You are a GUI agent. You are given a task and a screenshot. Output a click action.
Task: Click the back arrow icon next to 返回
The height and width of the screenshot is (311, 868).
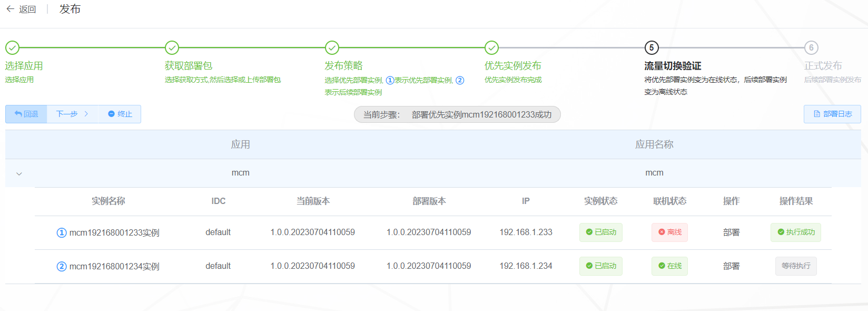(x=10, y=9)
